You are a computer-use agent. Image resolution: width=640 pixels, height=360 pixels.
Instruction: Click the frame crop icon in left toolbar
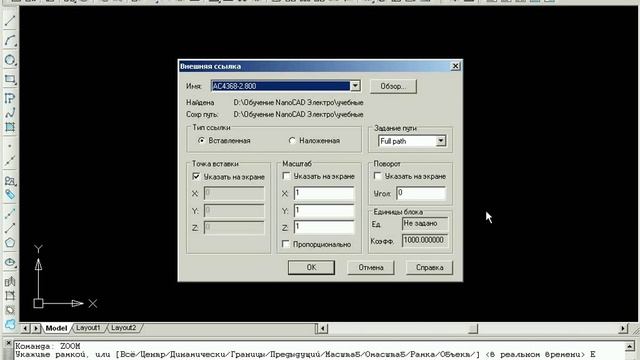pos(10,296)
